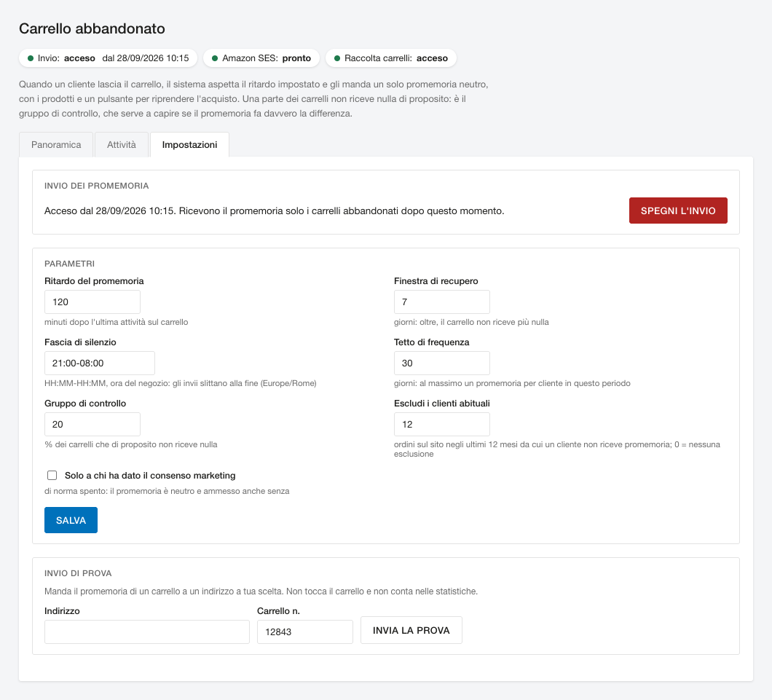Click the Tetto di frequenza input

tap(441, 363)
